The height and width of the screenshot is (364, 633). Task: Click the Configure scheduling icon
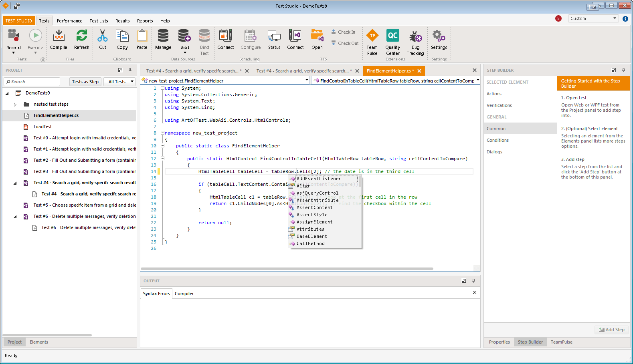coord(251,36)
